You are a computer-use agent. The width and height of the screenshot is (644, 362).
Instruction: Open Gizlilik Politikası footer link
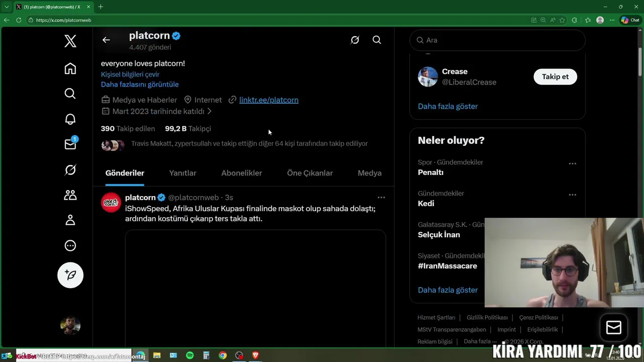487,318
